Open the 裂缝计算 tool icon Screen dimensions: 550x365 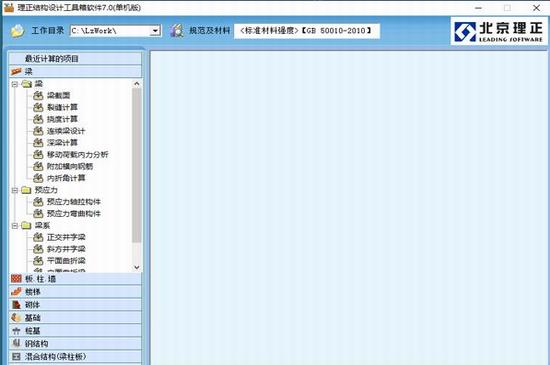click(x=38, y=107)
